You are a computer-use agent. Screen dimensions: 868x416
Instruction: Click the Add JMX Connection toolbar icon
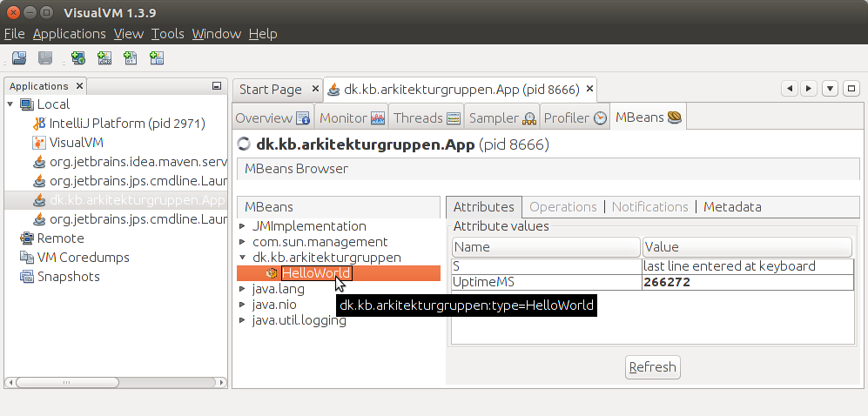104,58
